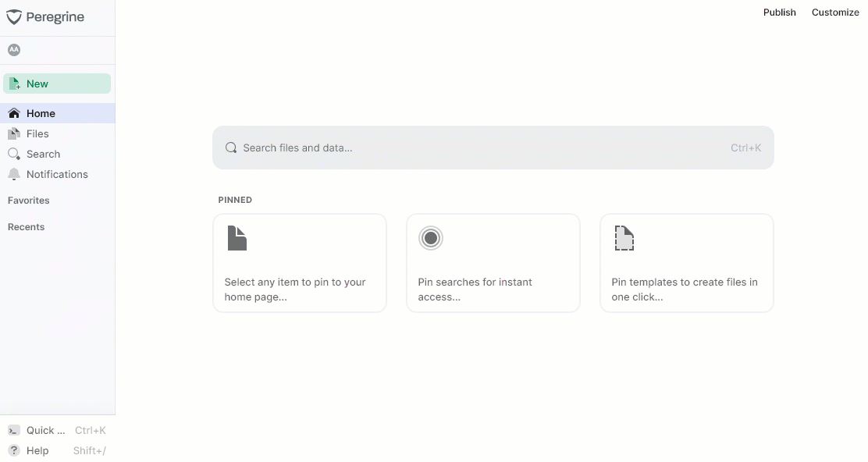Open Files via its document icon
Image resolution: width=868 pixels, height=462 pixels.
(14, 134)
